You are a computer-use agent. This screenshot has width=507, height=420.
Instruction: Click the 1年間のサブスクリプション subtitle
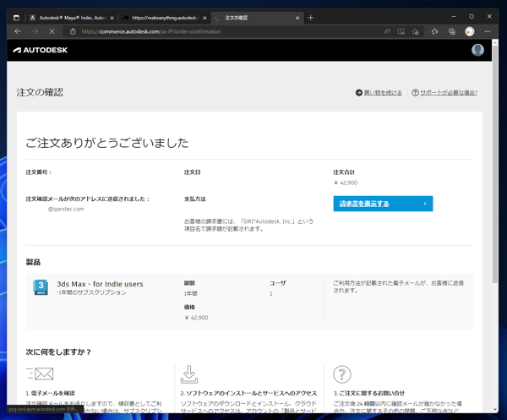point(92,292)
